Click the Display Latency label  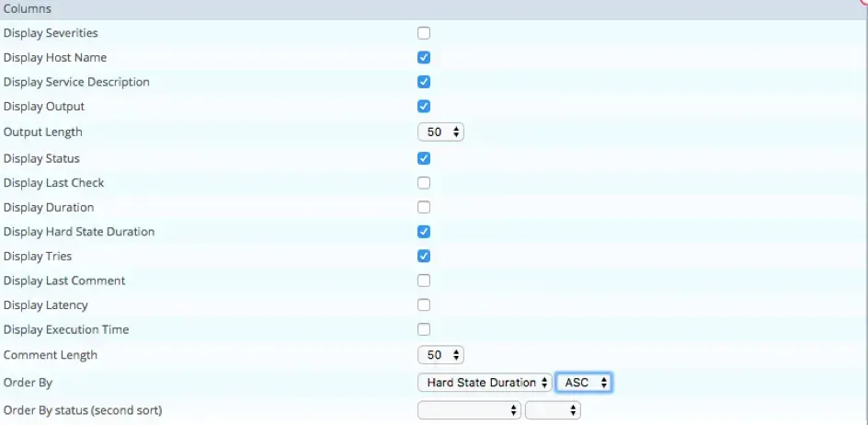(46, 304)
